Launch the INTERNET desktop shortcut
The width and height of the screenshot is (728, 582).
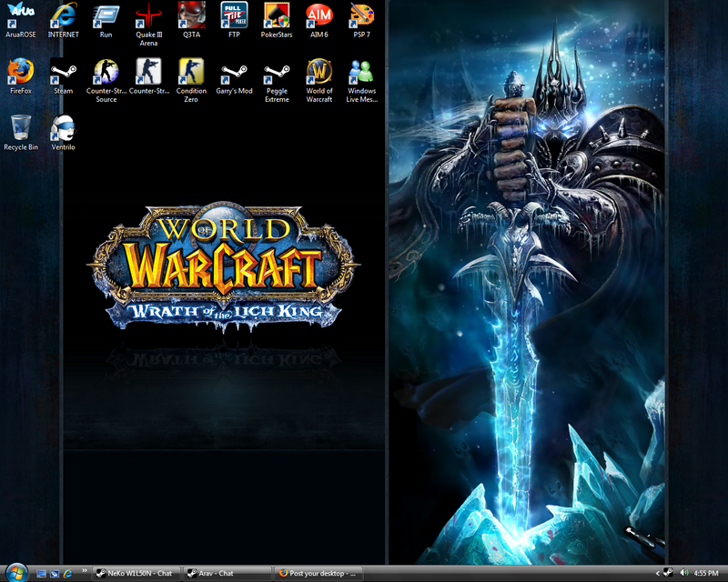[x=64, y=19]
